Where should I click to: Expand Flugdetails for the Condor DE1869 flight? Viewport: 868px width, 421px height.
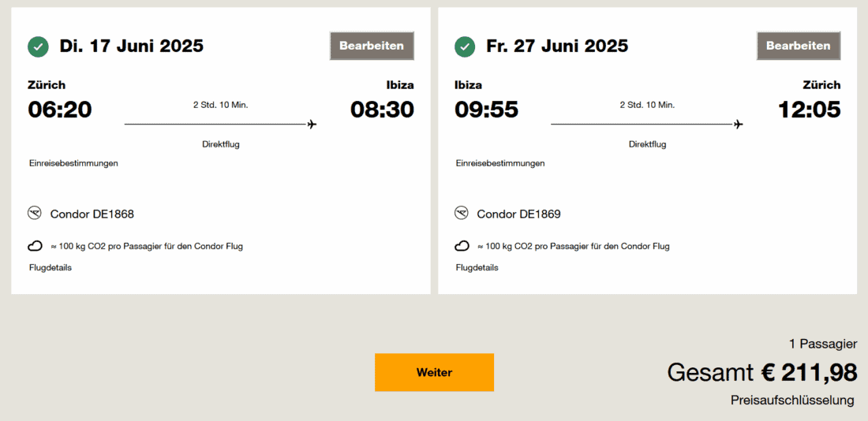pos(477,267)
